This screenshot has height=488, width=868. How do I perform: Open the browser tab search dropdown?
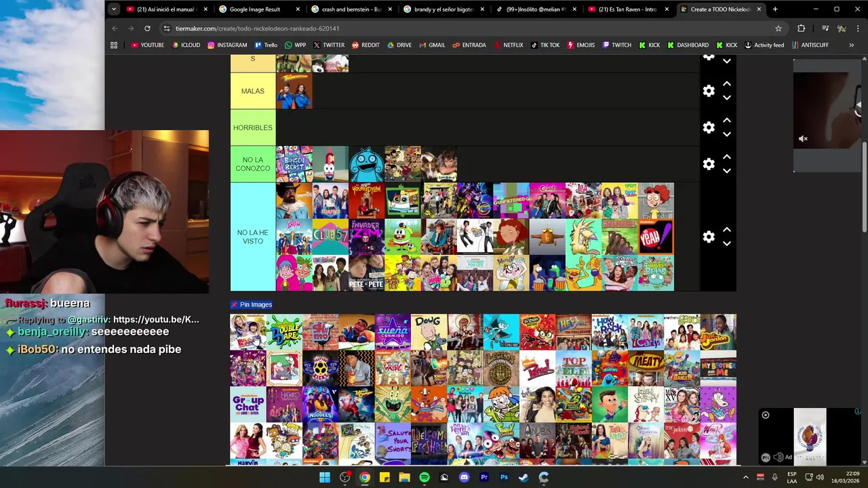click(113, 9)
